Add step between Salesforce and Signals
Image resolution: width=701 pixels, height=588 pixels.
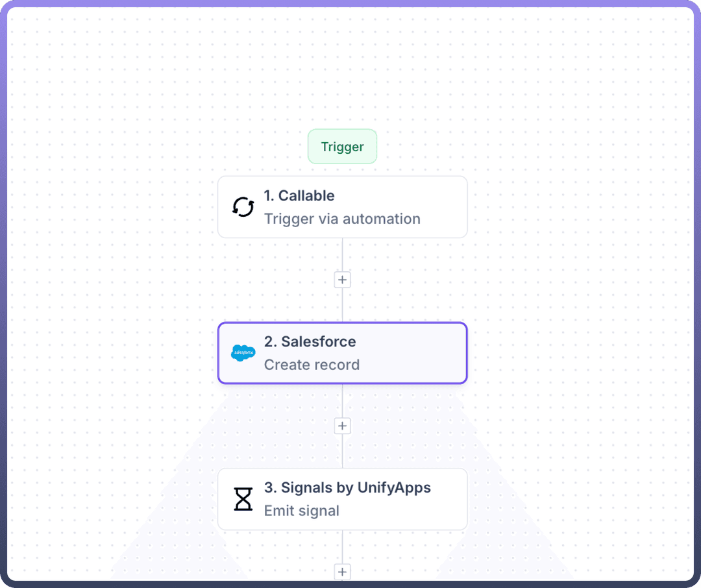pyautogui.click(x=342, y=426)
